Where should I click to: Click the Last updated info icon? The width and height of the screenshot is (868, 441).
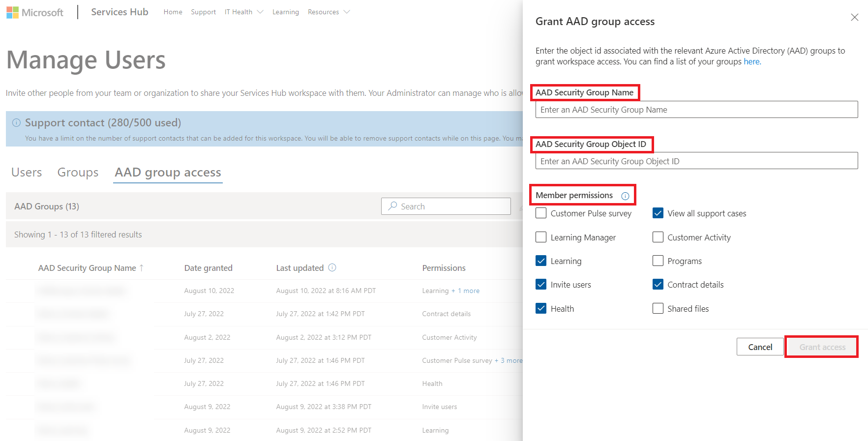point(332,267)
